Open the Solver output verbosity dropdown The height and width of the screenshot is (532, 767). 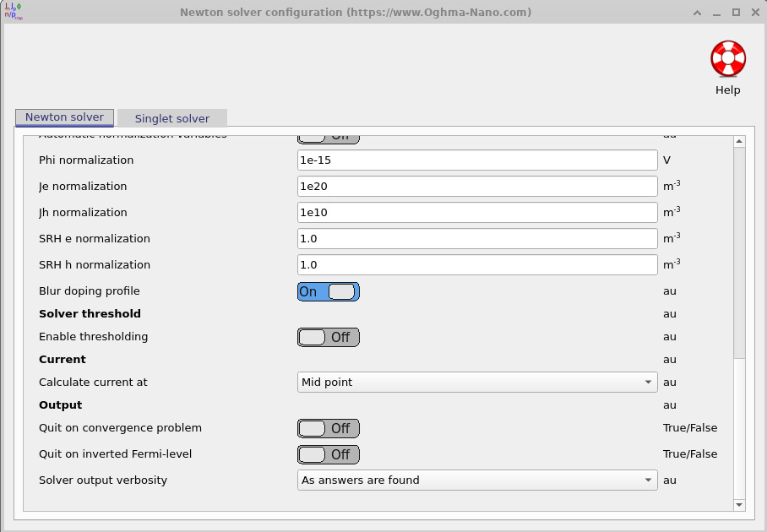click(477, 480)
